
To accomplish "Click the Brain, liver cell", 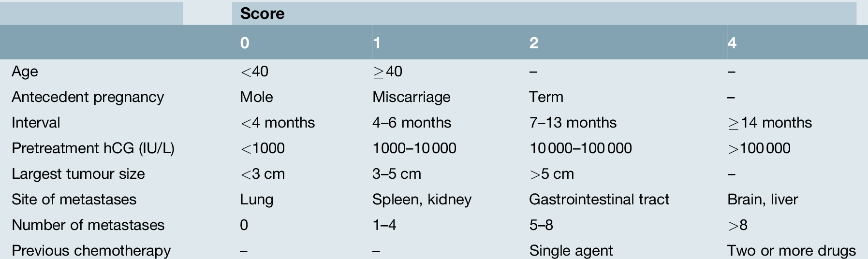I will (x=762, y=200).
